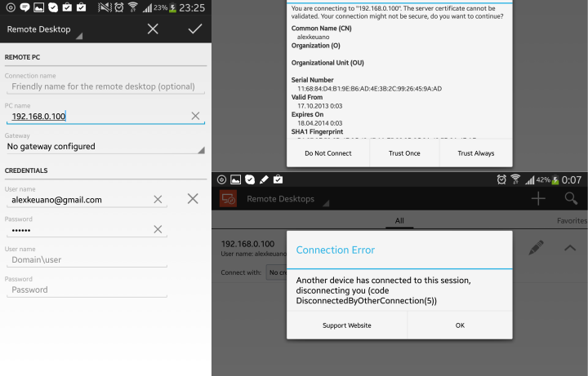Switch to the All tab

399,221
